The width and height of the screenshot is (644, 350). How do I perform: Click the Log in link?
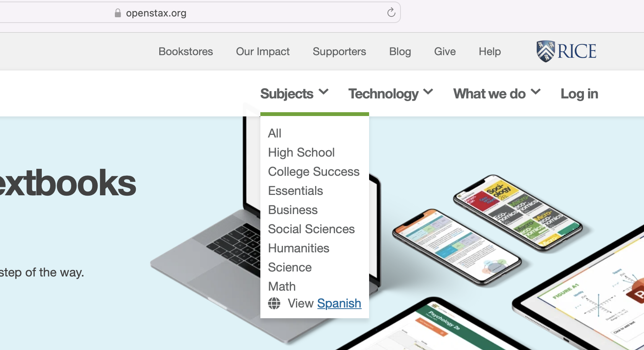579,93
